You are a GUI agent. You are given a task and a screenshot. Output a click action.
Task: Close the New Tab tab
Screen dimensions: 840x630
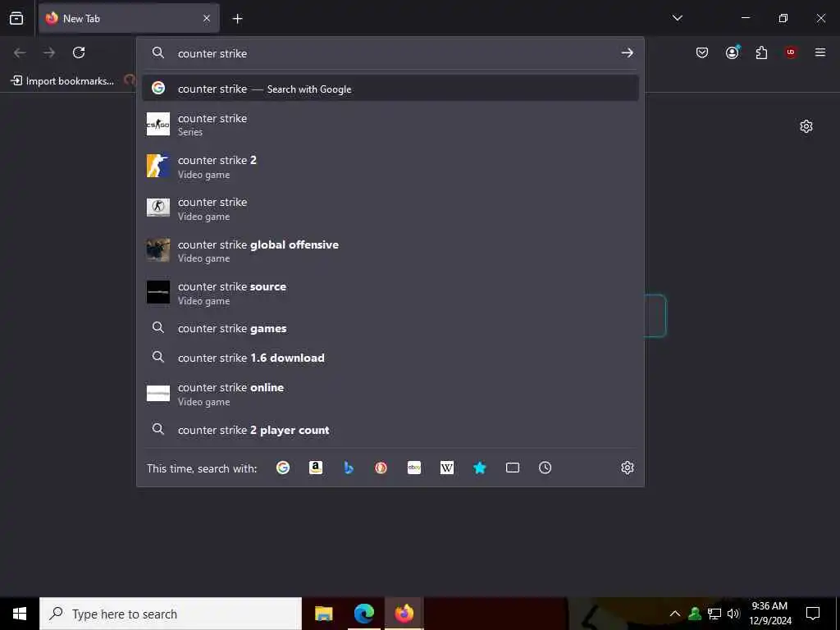(x=207, y=18)
